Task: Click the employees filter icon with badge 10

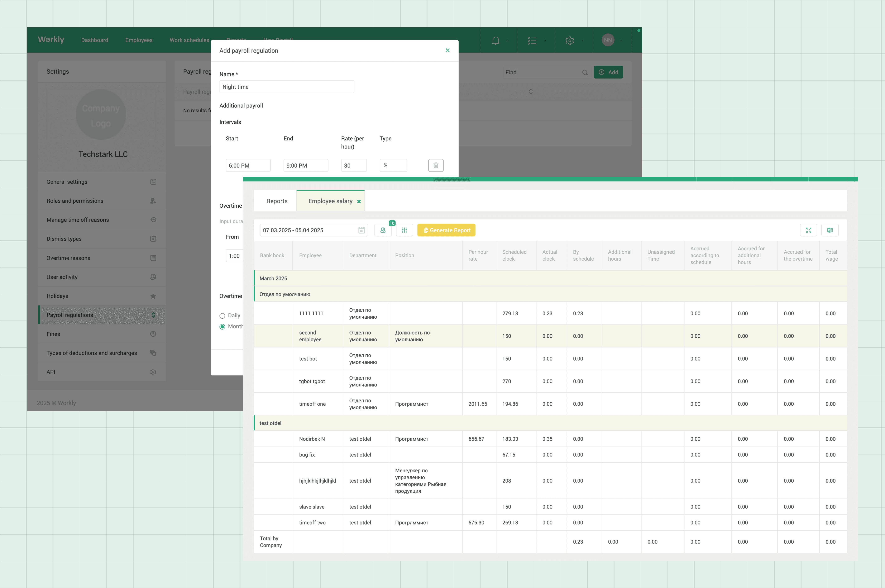Action: click(383, 230)
